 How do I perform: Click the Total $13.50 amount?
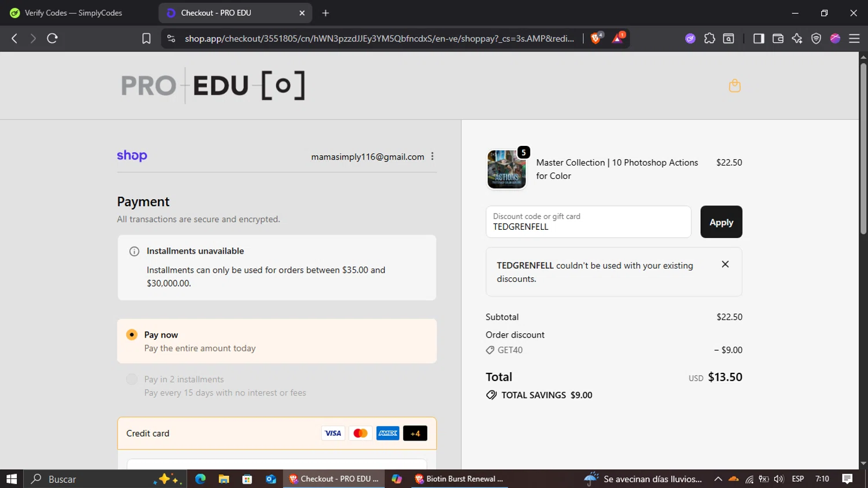click(725, 377)
